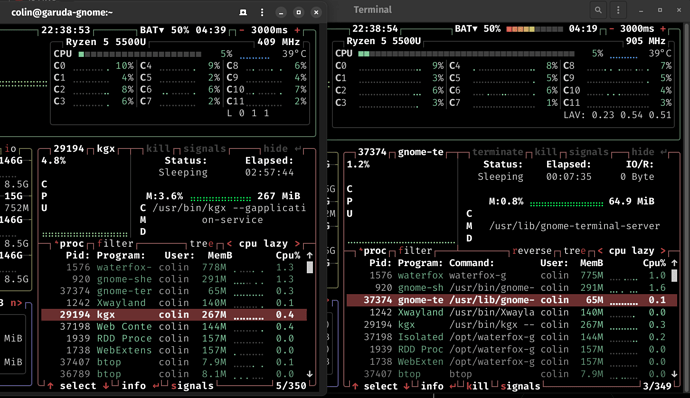Click signals in kgx process detail header
The height and width of the screenshot is (398, 690).
(205, 149)
